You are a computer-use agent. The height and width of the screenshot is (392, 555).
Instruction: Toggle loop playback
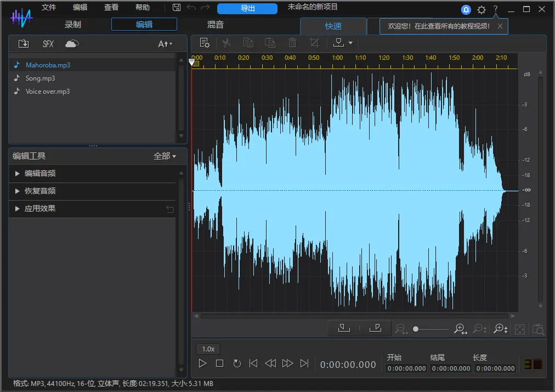(237, 363)
